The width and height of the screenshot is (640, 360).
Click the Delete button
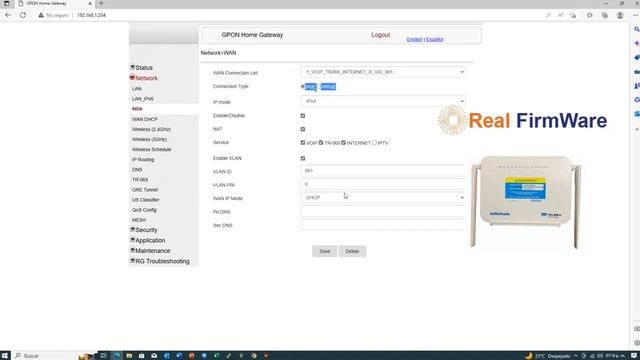coord(352,251)
